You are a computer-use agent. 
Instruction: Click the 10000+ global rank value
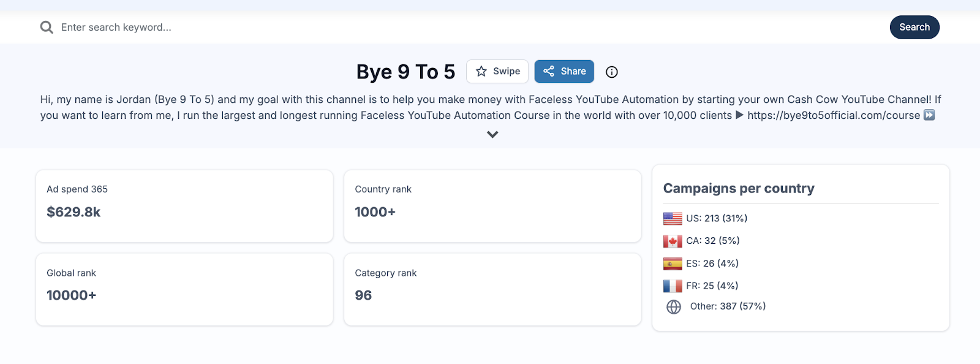point(72,295)
